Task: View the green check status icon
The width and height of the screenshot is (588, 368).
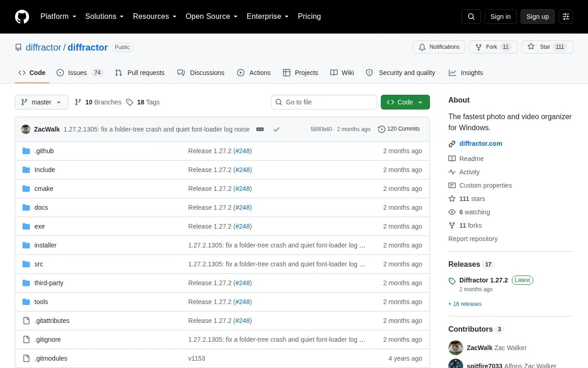Action: click(x=277, y=129)
